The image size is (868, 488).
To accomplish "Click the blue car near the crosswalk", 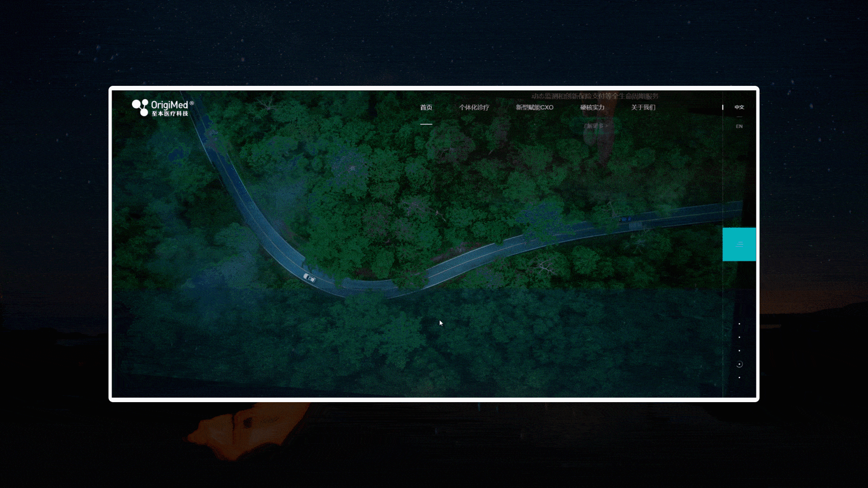I will (x=626, y=219).
